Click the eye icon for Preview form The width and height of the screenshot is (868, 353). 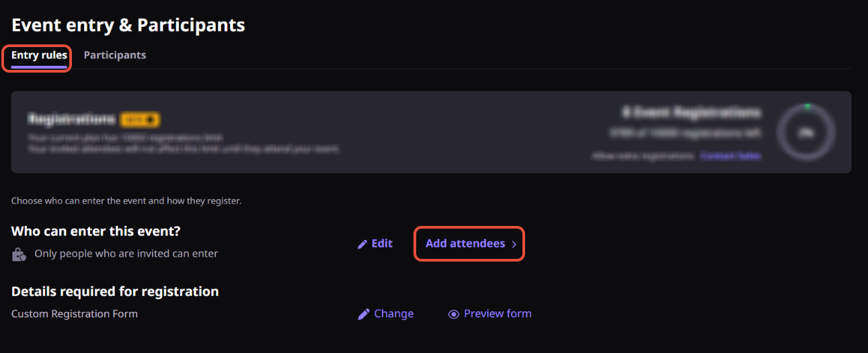[454, 314]
